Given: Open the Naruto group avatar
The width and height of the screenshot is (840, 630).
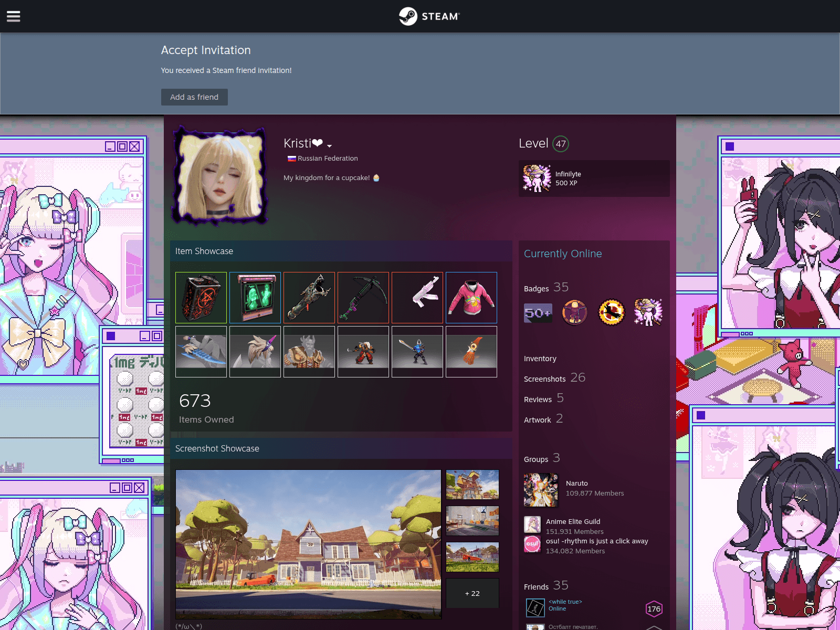Looking at the screenshot, I should point(541,490).
